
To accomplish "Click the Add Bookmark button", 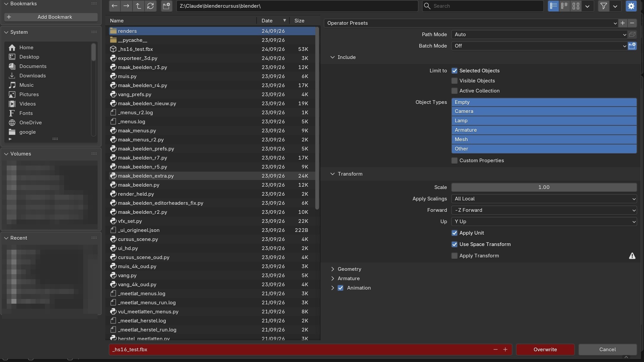I will coord(51,17).
